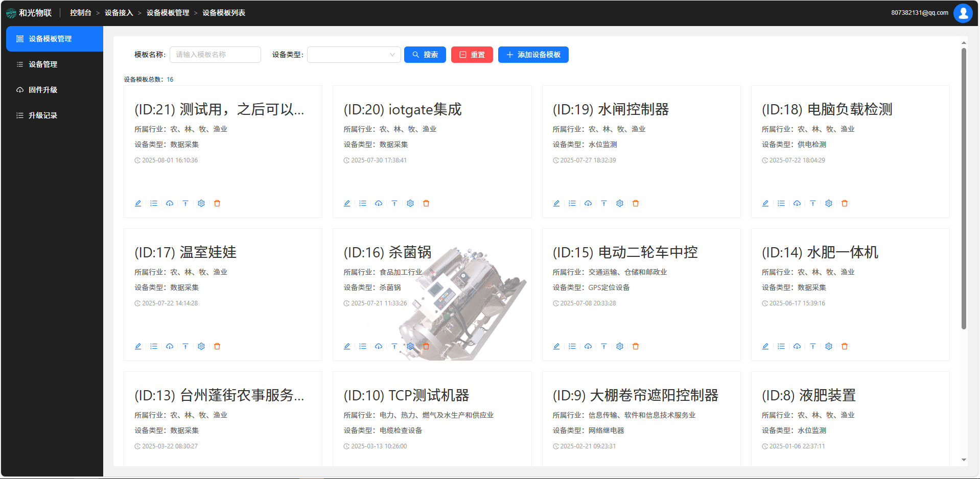Open 升级记录 in the sidebar

coord(55,115)
